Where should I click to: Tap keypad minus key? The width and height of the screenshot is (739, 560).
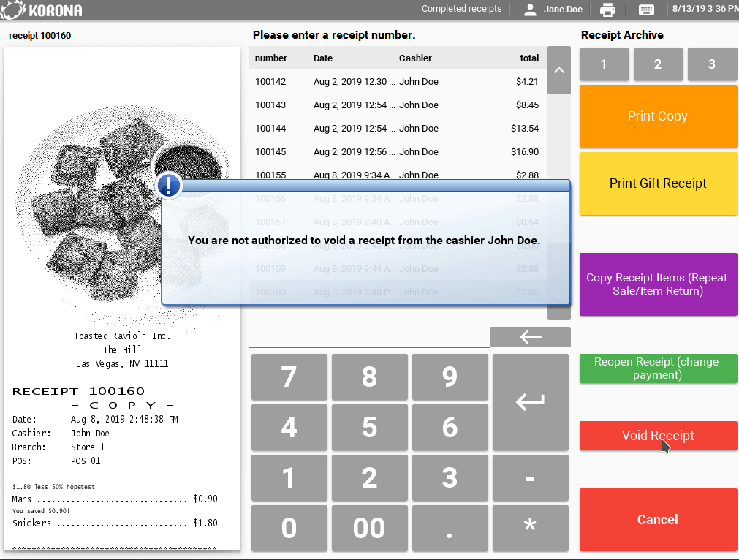(530, 477)
